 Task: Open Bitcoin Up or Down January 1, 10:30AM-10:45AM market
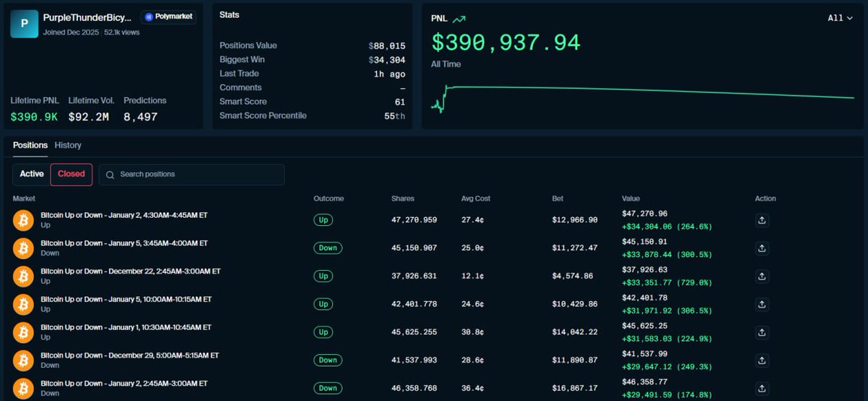(126, 327)
